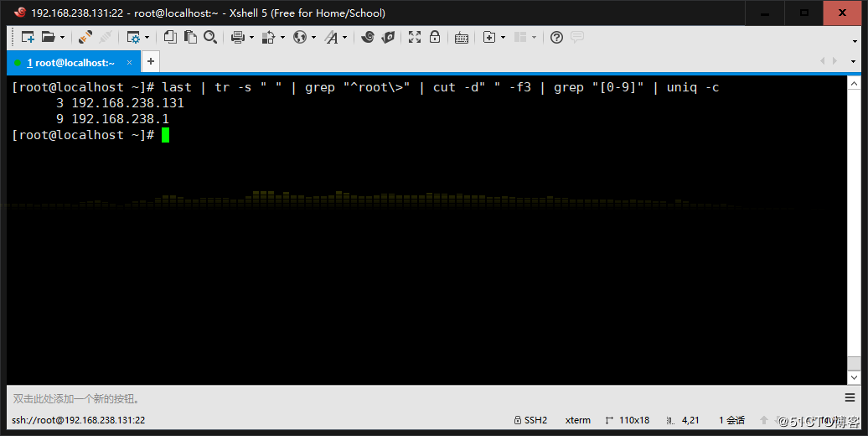Viewport: 868px width, 436px height.
Task: Click the virtual keyboard icon
Action: 462,37
